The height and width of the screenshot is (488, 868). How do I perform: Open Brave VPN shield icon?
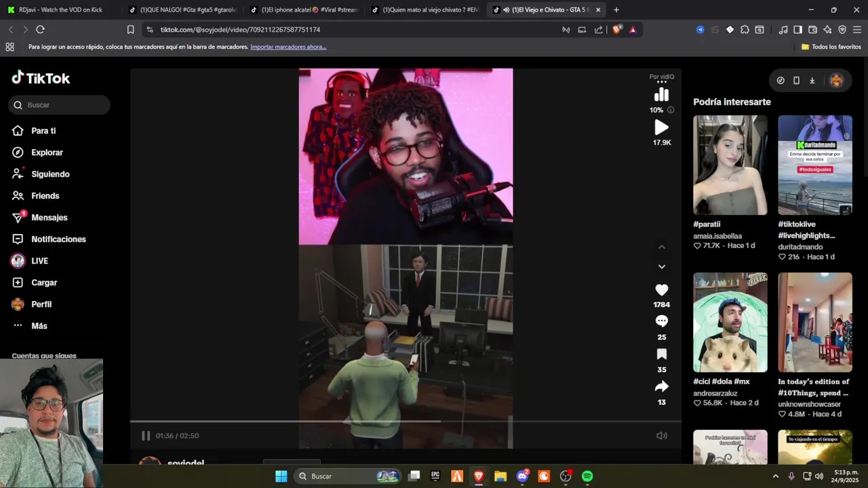(x=842, y=29)
